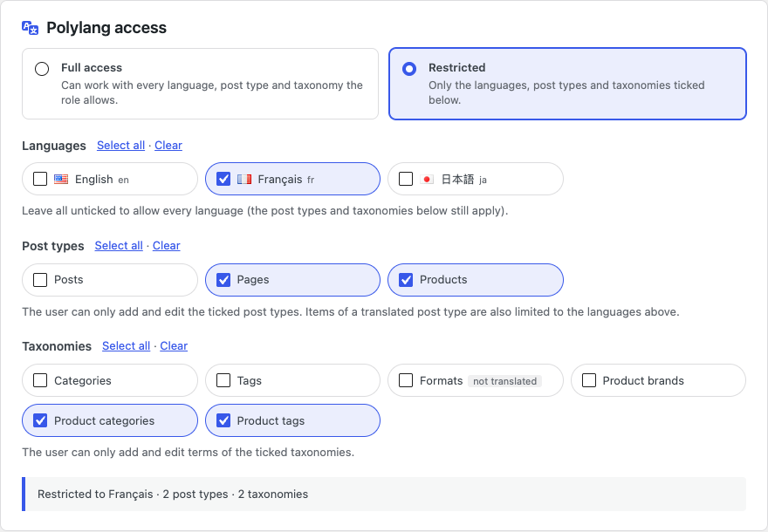Tick the Tags taxonomy checkbox
Screen dimensions: 768x532
223,380
